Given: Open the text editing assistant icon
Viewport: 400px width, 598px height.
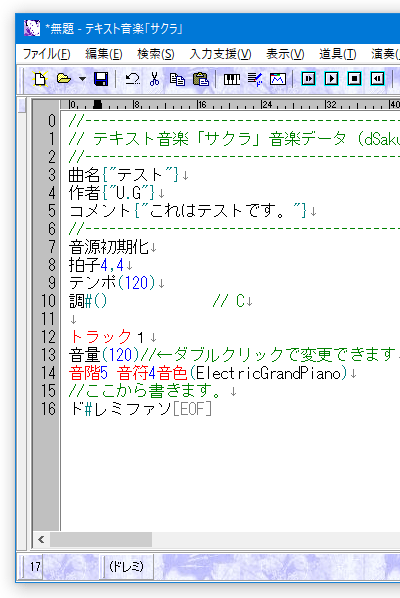Looking at the screenshot, I should [255, 79].
